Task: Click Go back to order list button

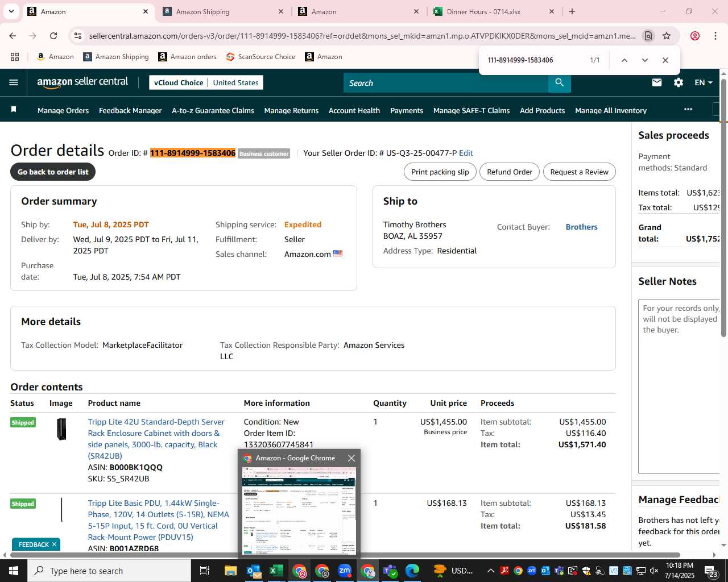Action: [x=53, y=172]
